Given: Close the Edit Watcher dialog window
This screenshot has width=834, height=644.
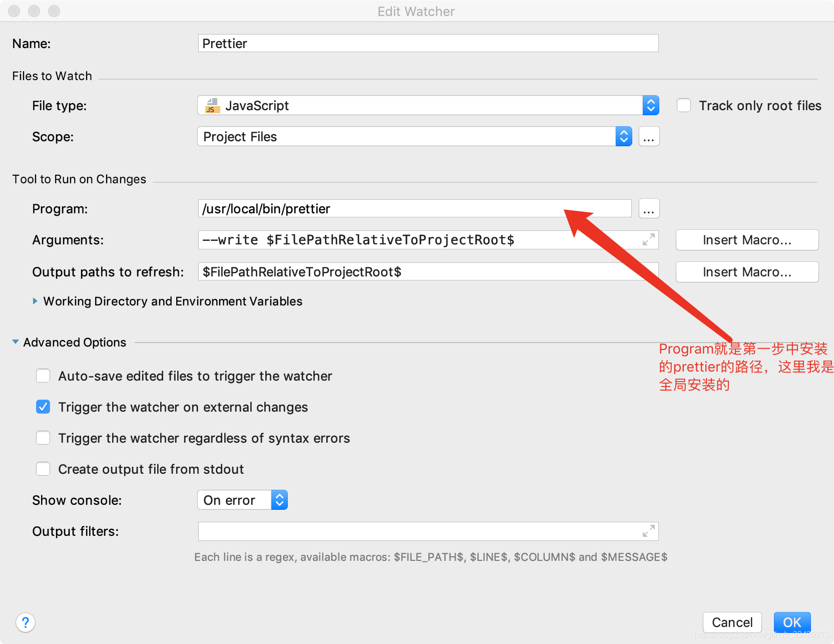Looking at the screenshot, I should (x=14, y=11).
